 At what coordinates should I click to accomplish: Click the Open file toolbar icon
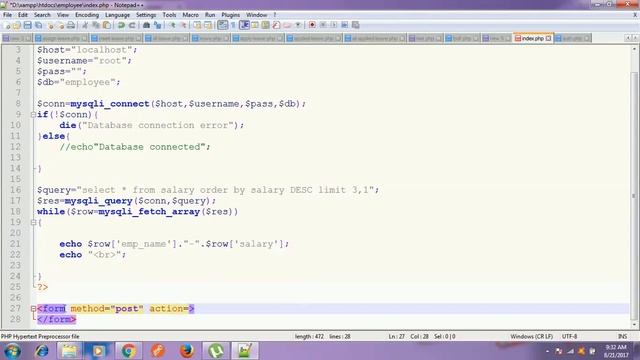click(x=16, y=25)
